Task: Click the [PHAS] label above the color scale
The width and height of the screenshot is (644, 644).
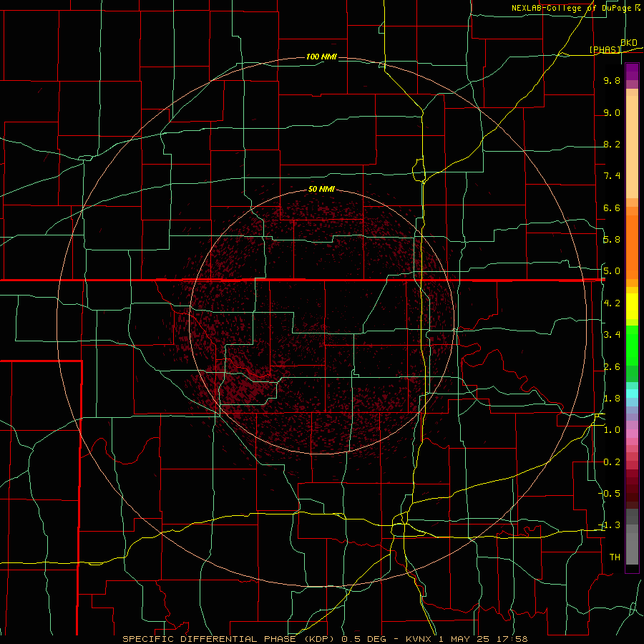Action: click(605, 49)
